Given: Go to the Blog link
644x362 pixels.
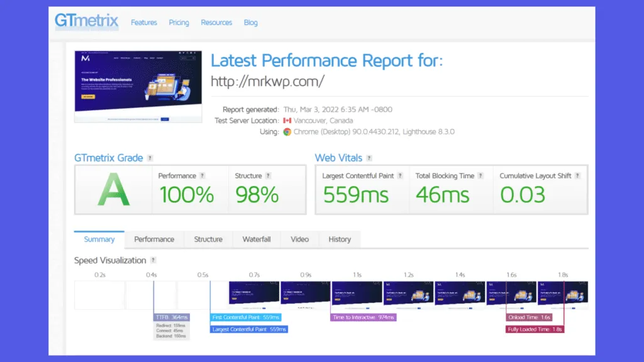Looking at the screenshot, I should pyautogui.click(x=250, y=23).
